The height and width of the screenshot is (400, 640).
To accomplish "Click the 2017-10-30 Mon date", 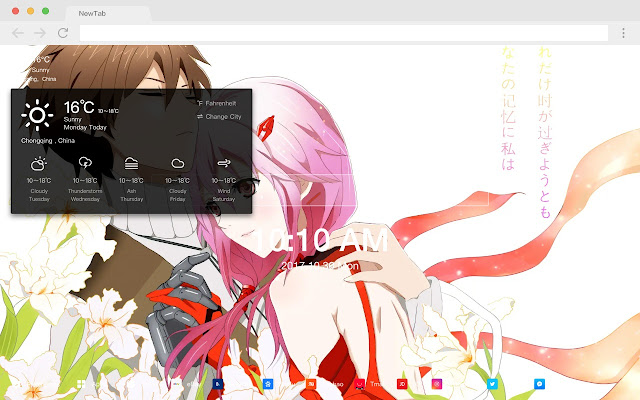I will coord(320,266).
